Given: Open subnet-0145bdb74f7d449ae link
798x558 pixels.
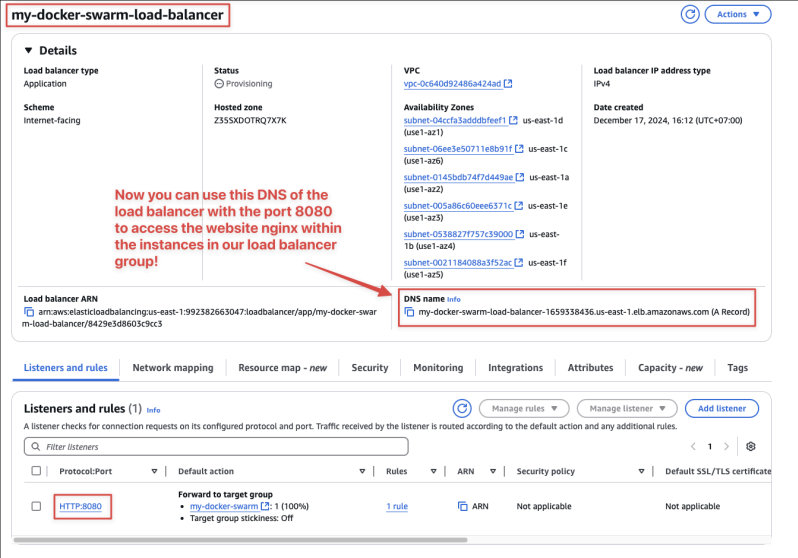Looking at the screenshot, I should click(x=459, y=177).
